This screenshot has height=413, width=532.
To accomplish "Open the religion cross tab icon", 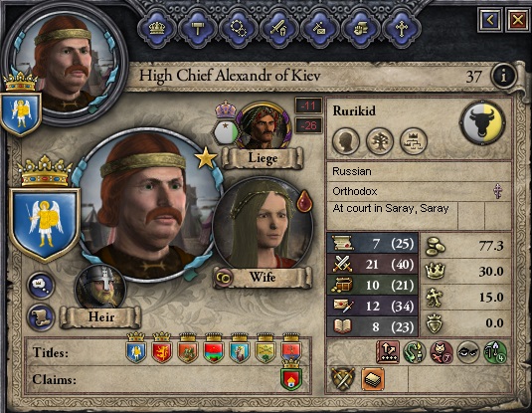I will 402,28.
